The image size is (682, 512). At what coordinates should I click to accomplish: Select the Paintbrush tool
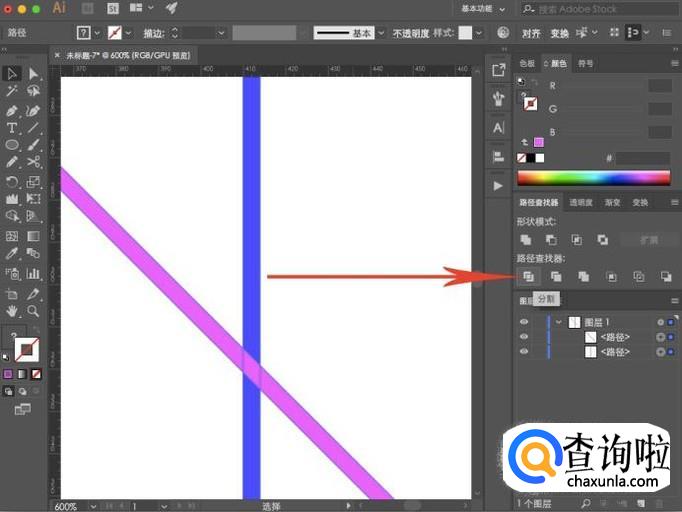[x=33, y=145]
